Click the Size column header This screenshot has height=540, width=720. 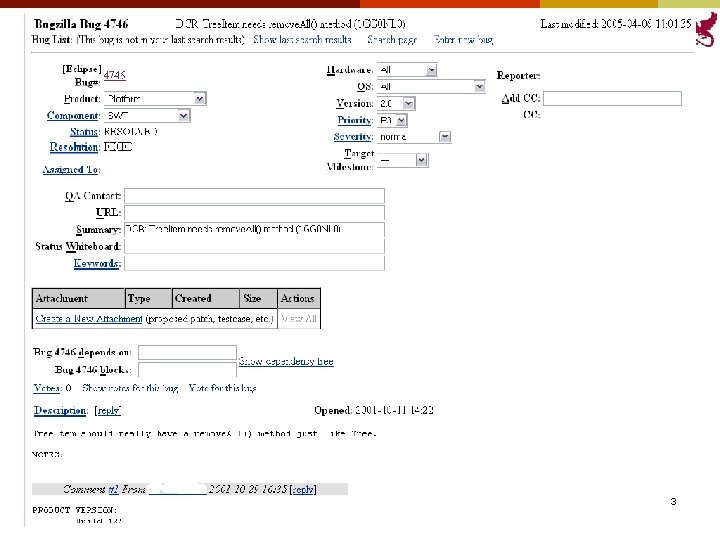258,298
